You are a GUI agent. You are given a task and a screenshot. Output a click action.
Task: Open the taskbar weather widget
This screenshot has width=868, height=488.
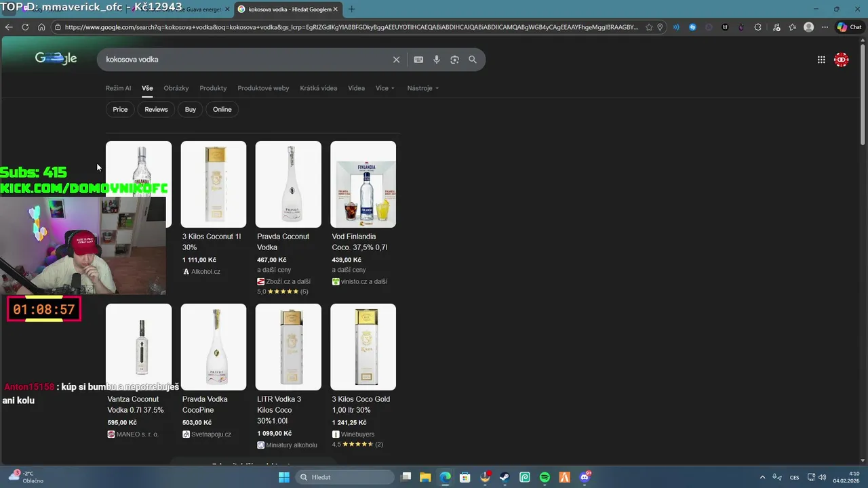(26, 477)
